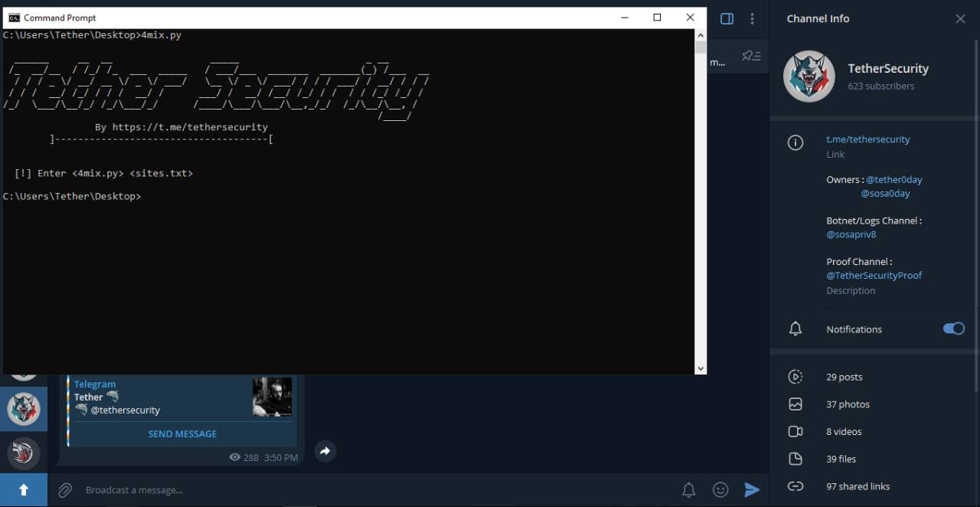Send the message with the paper plane icon
Image resolution: width=980 pixels, height=507 pixels.
pyautogui.click(x=752, y=490)
